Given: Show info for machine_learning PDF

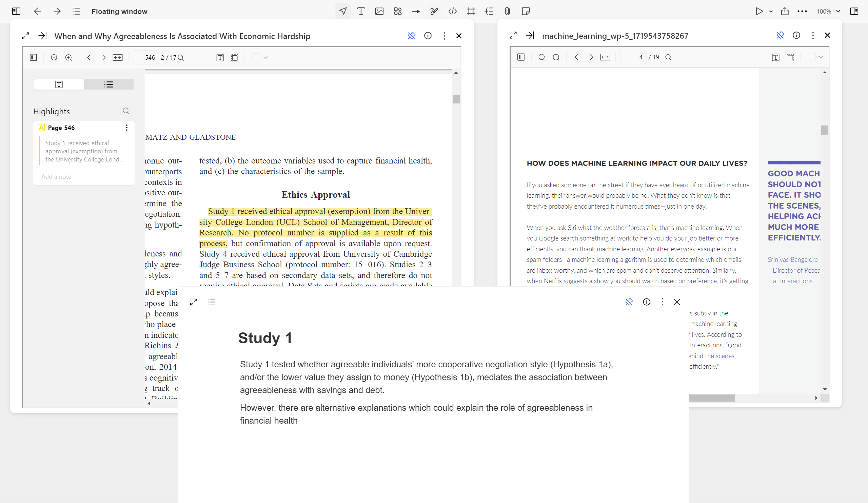Looking at the screenshot, I should pyautogui.click(x=796, y=36).
